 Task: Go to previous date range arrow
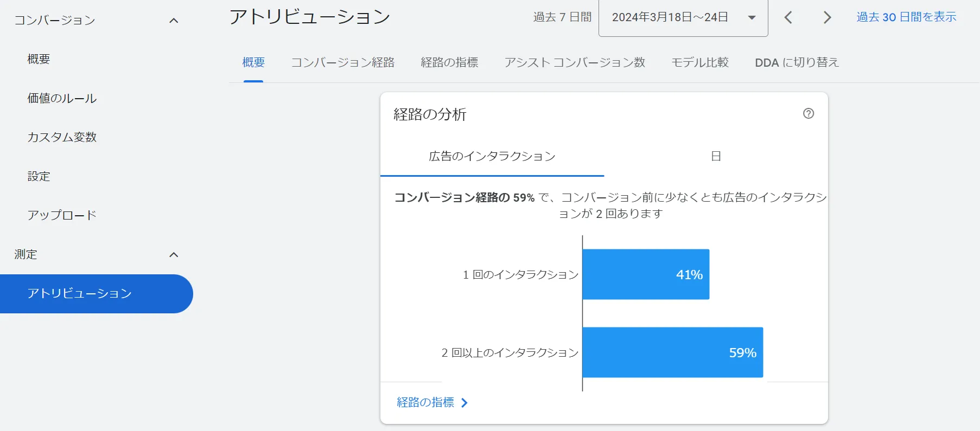point(788,17)
